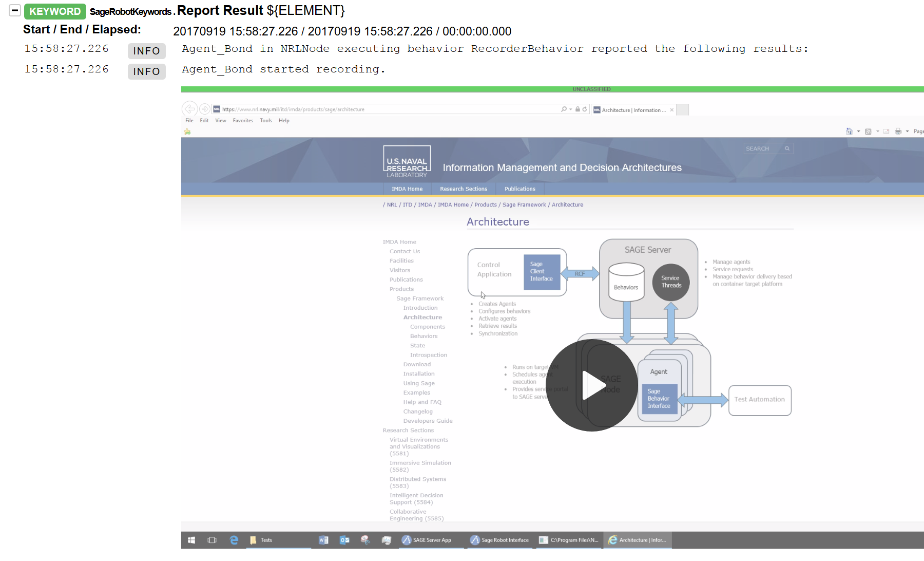
Task: Open the system monitor taskbar icon next to Snipping Tool
Action: tap(387, 540)
